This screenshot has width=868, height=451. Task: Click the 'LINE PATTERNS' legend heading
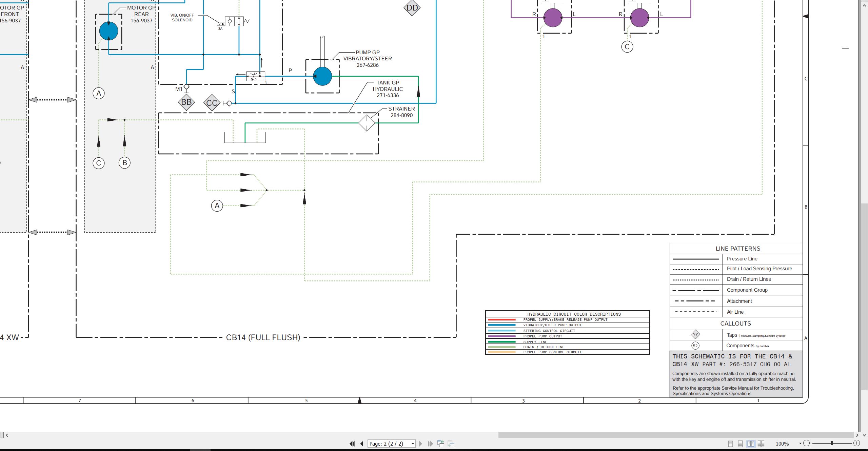pyautogui.click(x=738, y=249)
